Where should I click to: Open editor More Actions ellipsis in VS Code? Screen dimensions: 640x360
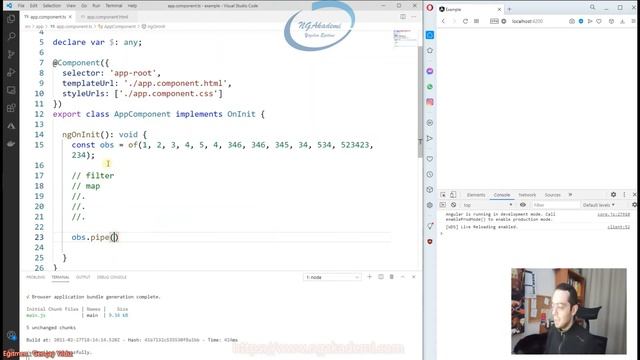coord(413,17)
